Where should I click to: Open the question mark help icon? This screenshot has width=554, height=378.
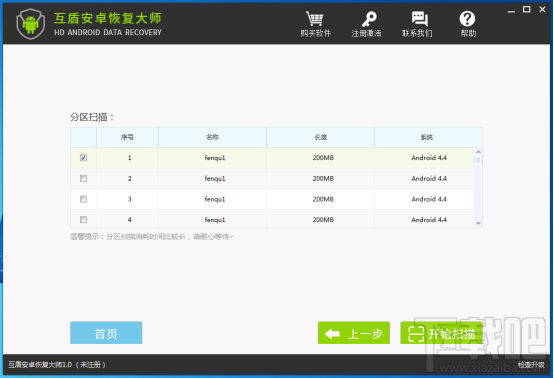point(467,19)
